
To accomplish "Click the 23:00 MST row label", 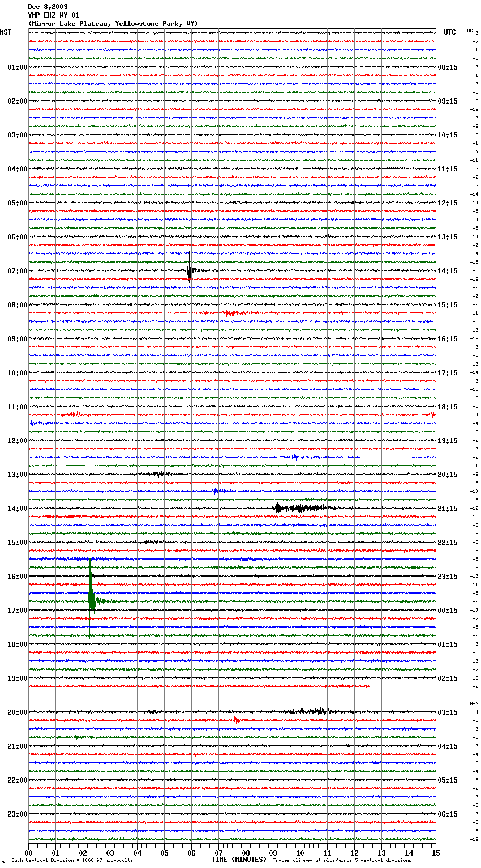I will (18, 814).
